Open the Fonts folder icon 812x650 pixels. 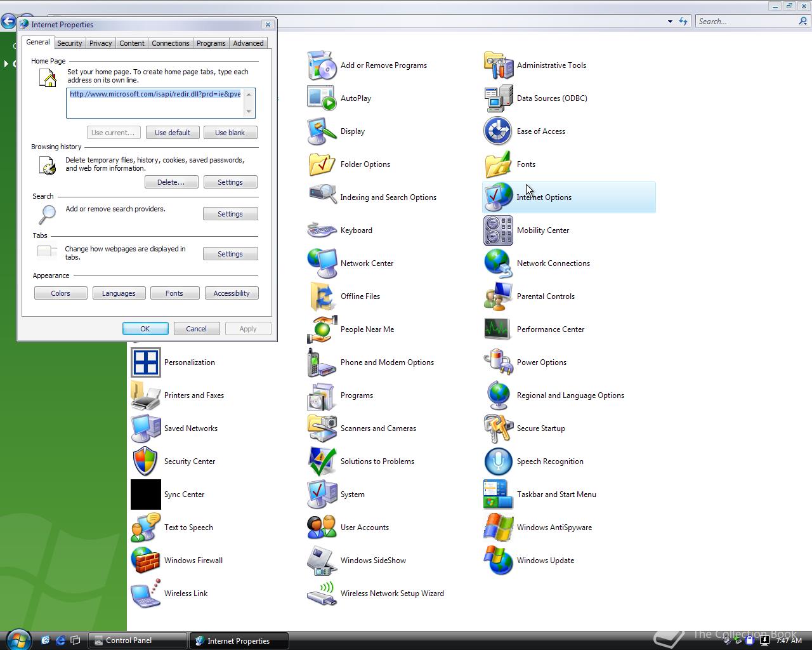coord(498,164)
